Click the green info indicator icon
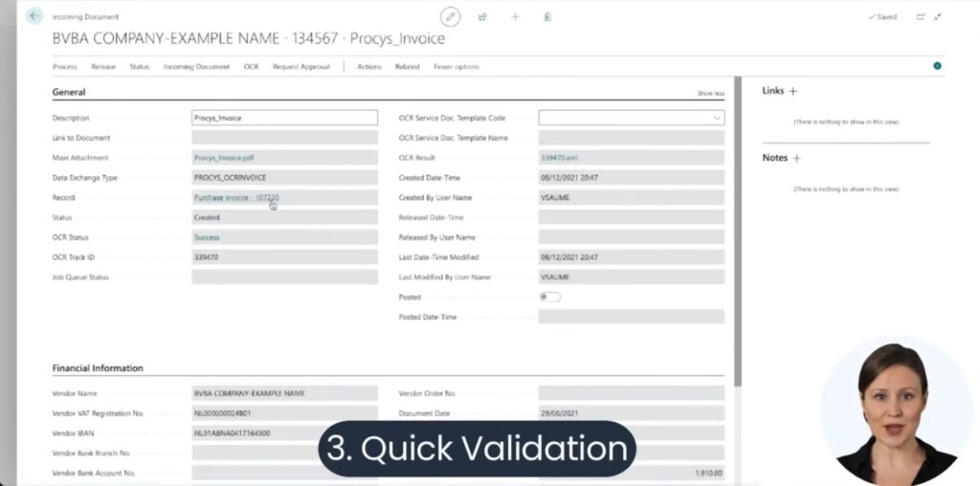Image resolution: width=980 pixels, height=486 pixels. 937,66
